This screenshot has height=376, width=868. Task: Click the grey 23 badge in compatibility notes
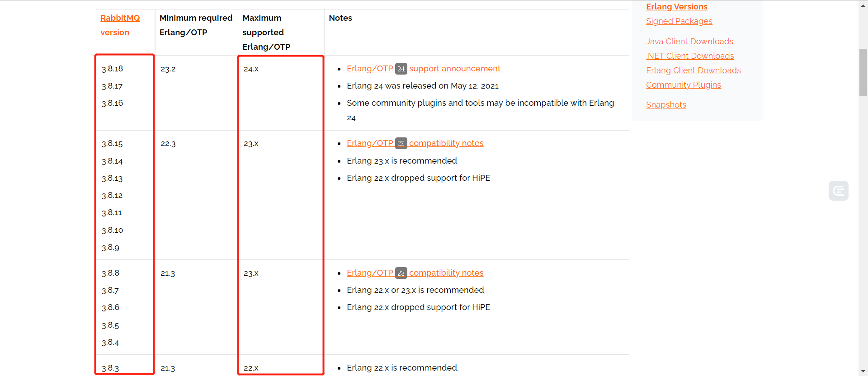pos(401,143)
